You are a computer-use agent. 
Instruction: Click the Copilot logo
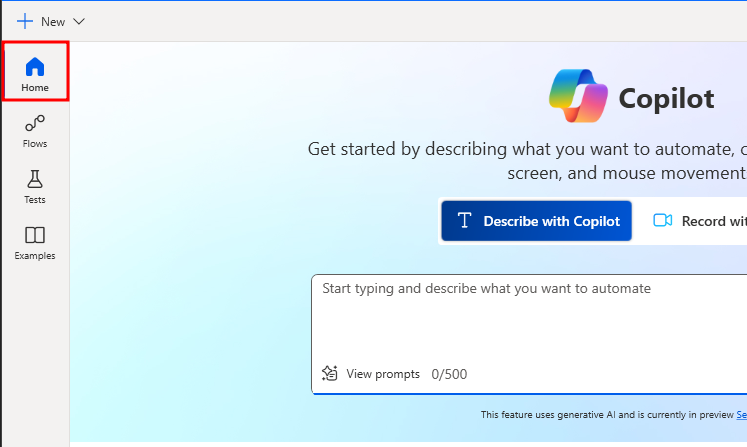tap(578, 96)
